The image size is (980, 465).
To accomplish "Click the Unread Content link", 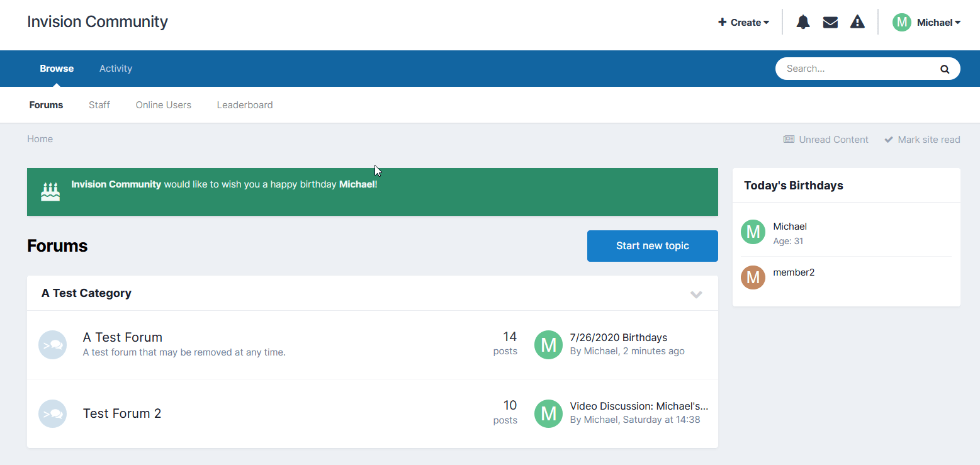I will (826, 140).
